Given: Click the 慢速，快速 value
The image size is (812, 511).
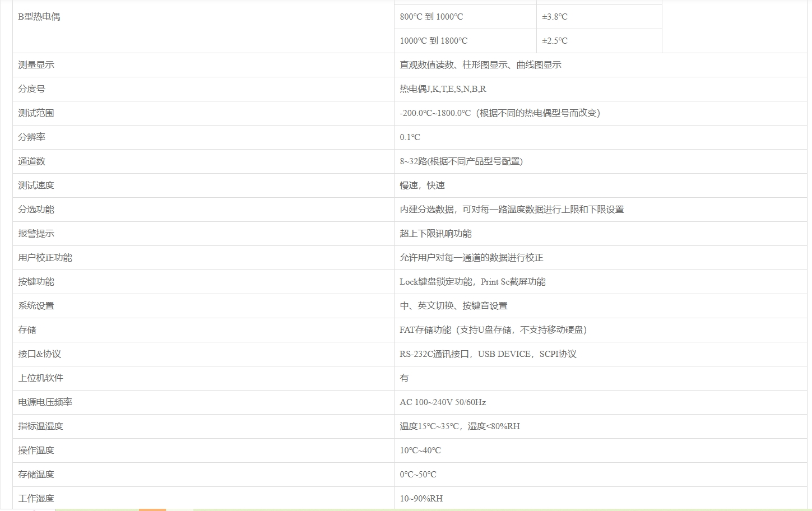Looking at the screenshot, I should (422, 185).
